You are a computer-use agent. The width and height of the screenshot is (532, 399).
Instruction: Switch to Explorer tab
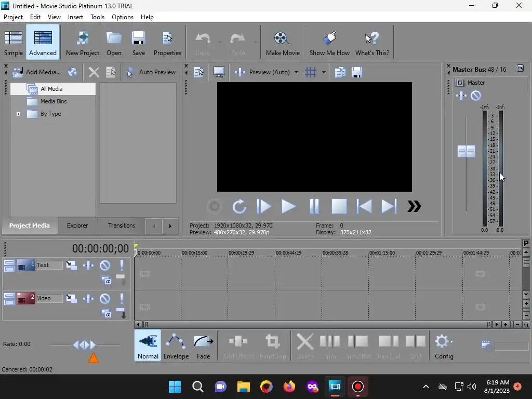77,225
